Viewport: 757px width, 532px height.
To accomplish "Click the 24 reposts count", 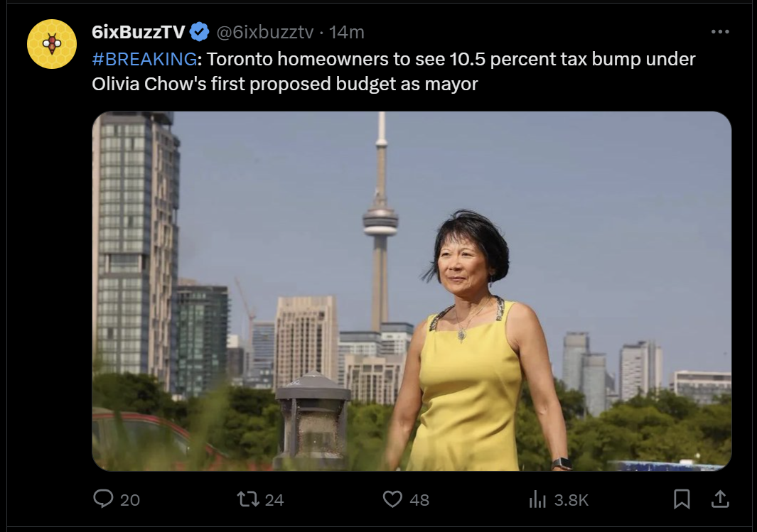I will click(x=274, y=500).
